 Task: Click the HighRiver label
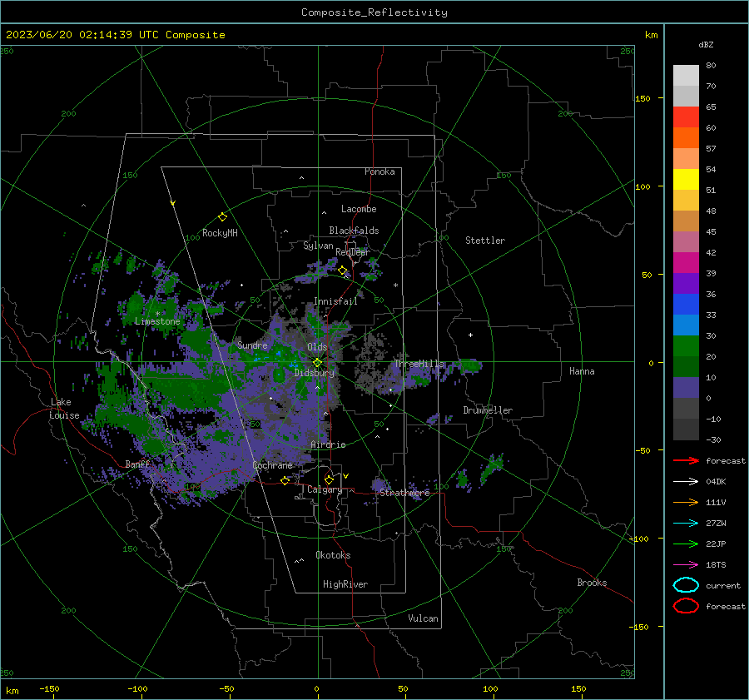(x=345, y=584)
